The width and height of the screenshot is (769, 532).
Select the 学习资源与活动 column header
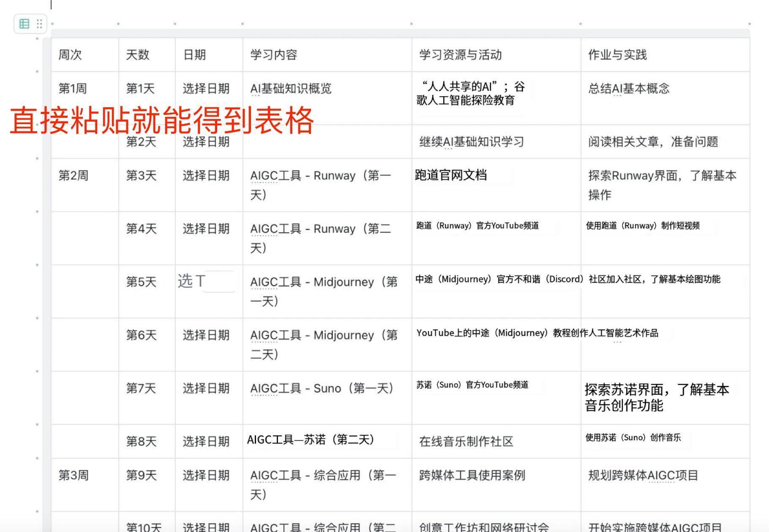coord(496,55)
